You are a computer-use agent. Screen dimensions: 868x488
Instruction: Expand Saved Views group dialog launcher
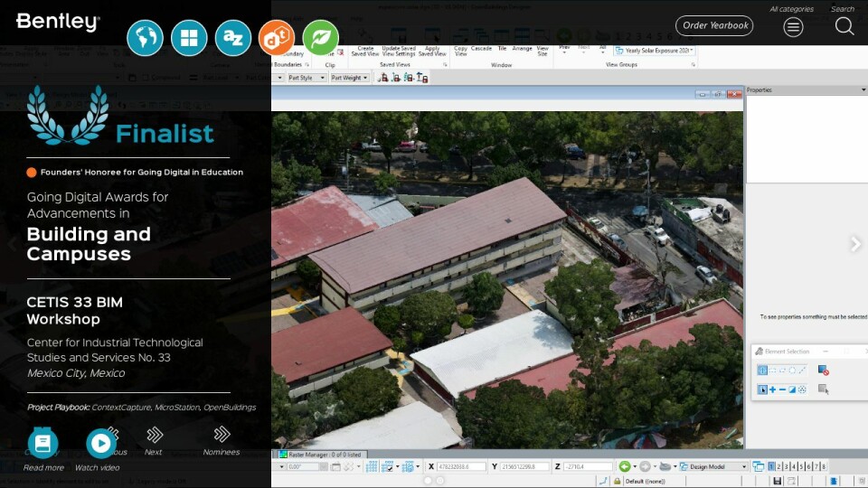tap(445, 65)
